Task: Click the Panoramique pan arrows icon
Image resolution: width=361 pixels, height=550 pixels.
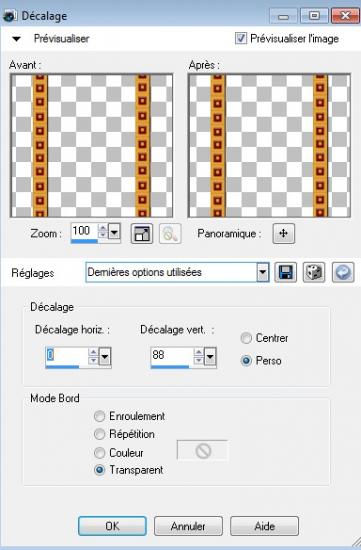Action: pyautogui.click(x=283, y=233)
